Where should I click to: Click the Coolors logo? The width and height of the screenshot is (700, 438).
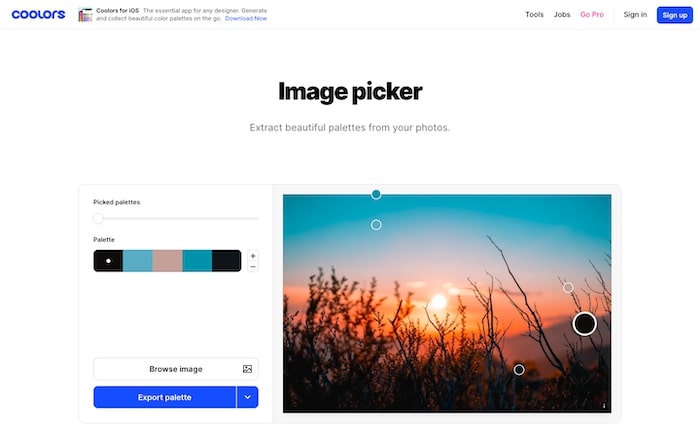[38, 14]
